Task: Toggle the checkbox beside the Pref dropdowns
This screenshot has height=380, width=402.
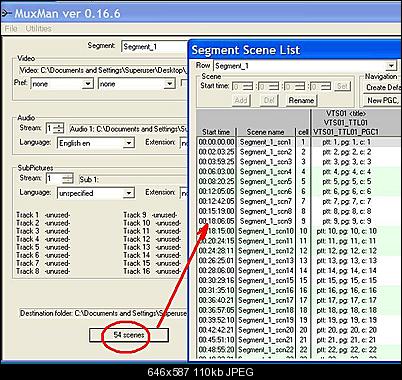Action: coord(184,83)
